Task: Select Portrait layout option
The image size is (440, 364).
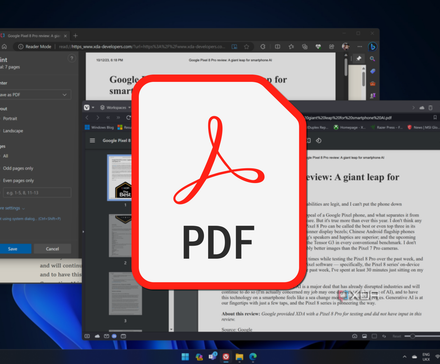Action: coord(10,118)
